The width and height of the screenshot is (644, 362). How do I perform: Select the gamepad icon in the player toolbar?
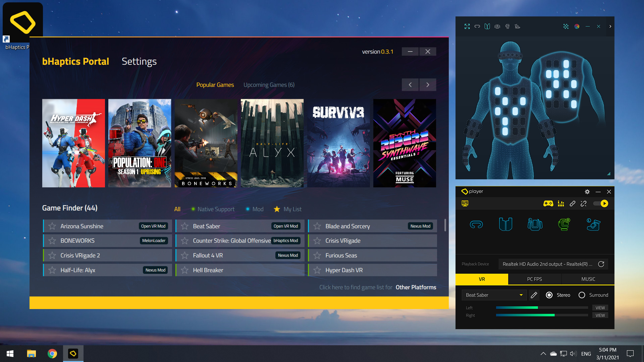(x=548, y=203)
